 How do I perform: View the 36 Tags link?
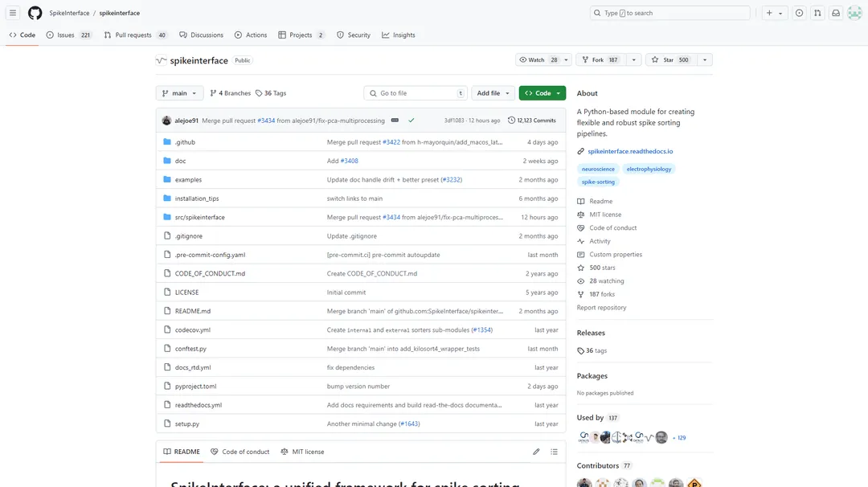click(271, 93)
